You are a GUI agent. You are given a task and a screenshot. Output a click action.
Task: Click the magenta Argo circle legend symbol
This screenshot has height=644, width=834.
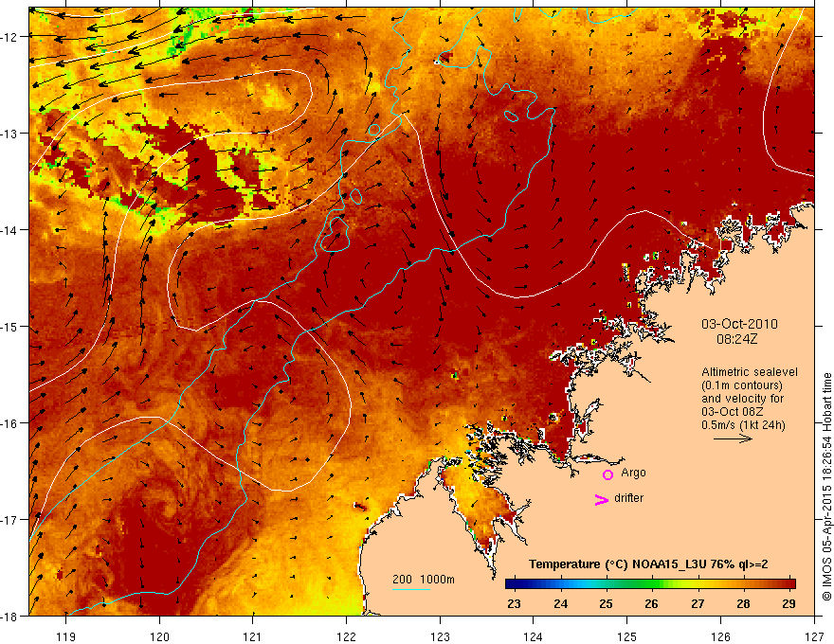pos(607,474)
